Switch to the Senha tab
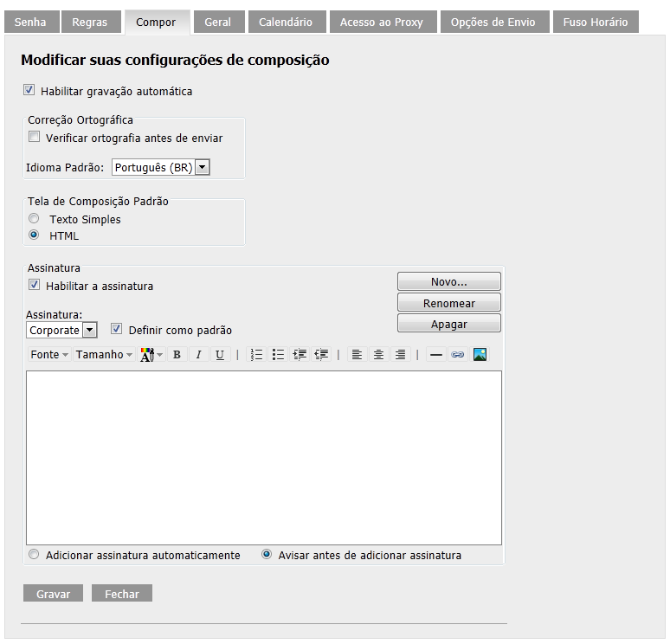This screenshot has width=670, height=644. [32, 23]
